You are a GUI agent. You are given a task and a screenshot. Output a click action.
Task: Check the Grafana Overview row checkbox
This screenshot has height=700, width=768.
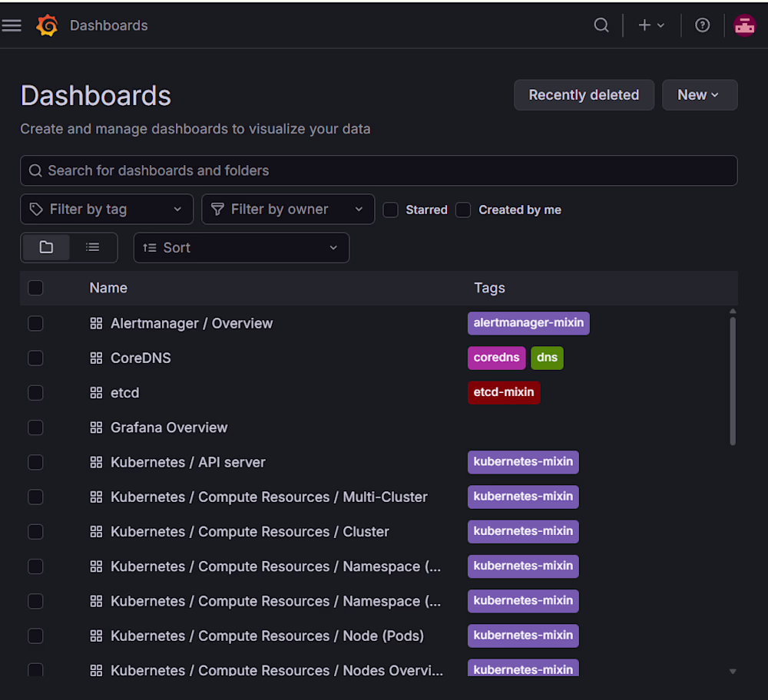click(35, 428)
